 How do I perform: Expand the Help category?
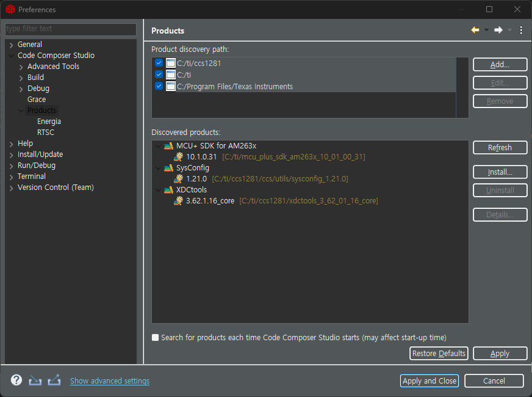pyautogui.click(x=11, y=144)
